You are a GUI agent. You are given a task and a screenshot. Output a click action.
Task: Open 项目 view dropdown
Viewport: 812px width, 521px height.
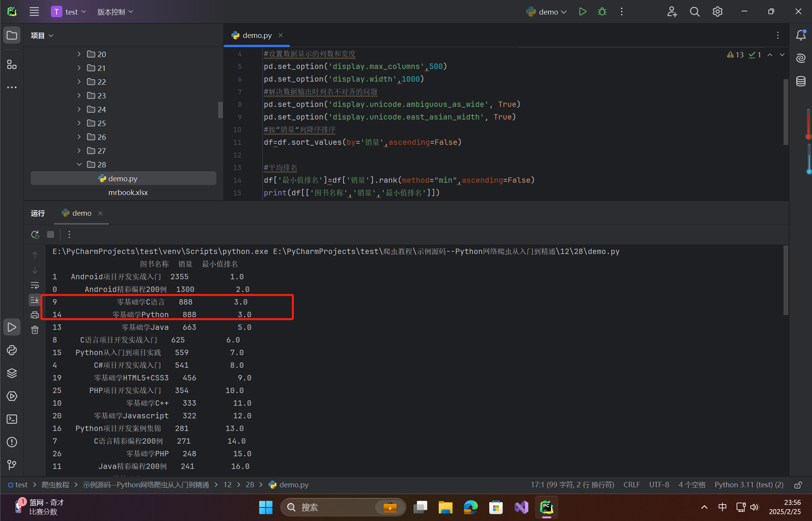pos(42,36)
